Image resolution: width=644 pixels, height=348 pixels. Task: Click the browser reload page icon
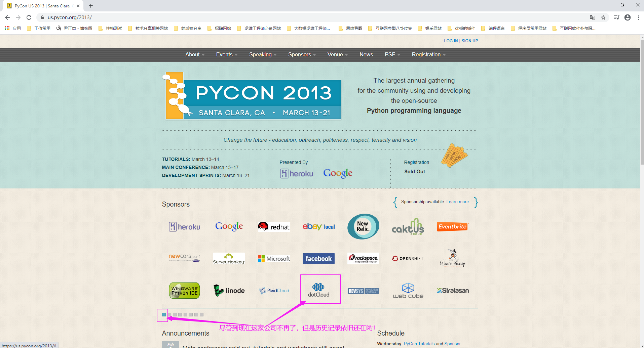tap(29, 17)
